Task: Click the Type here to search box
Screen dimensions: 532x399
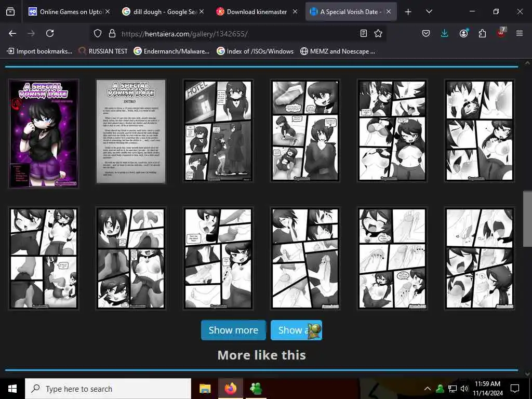Action: coord(108,389)
